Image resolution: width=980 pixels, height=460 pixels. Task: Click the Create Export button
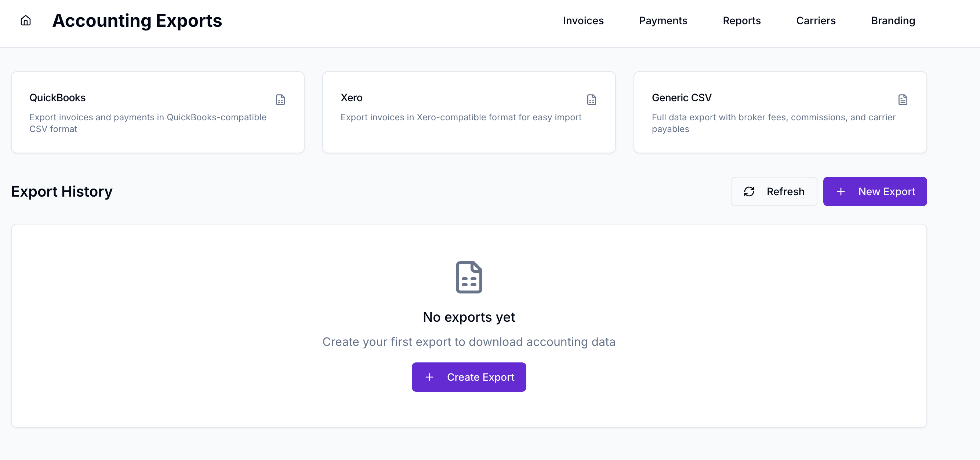coord(469,377)
